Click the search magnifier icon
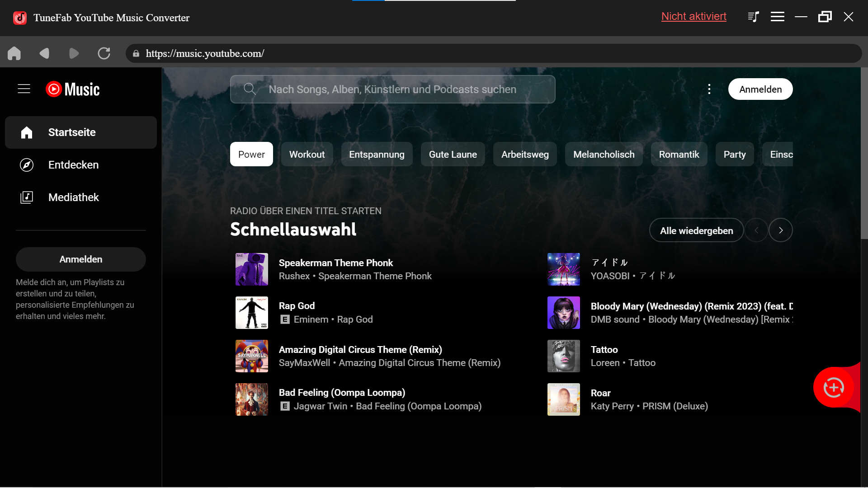Viewport: 868px width, 488px height. (x=250, y=89)
